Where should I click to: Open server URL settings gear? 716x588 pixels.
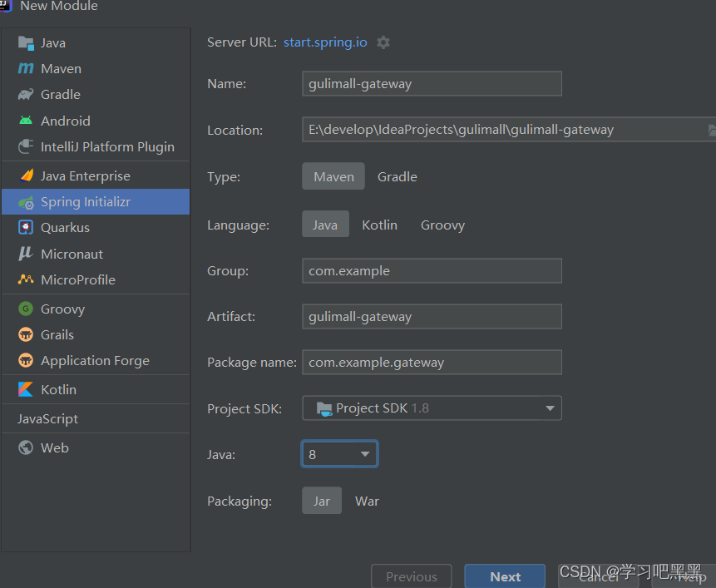click(383, 42)
